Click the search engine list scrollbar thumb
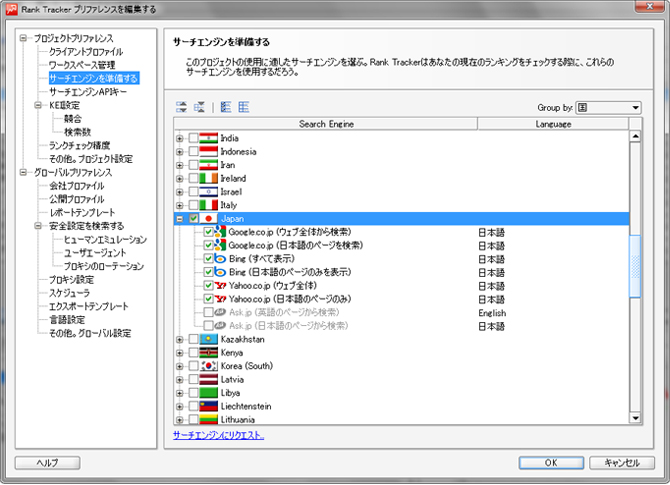 point(635,266)
